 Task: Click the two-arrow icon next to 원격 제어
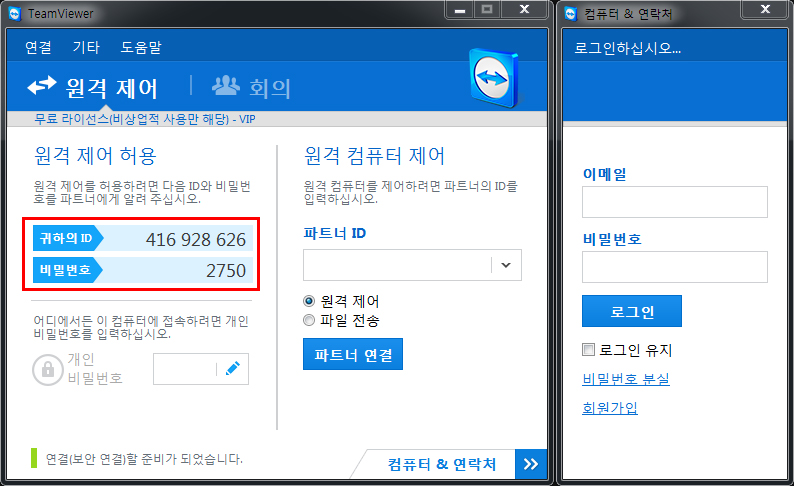42,86
